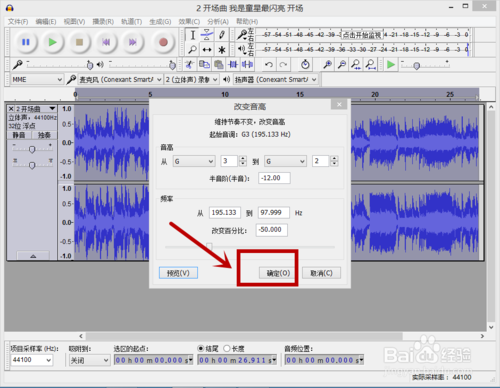
Task: Click the Trim audio icon
Action: [233, 64]
